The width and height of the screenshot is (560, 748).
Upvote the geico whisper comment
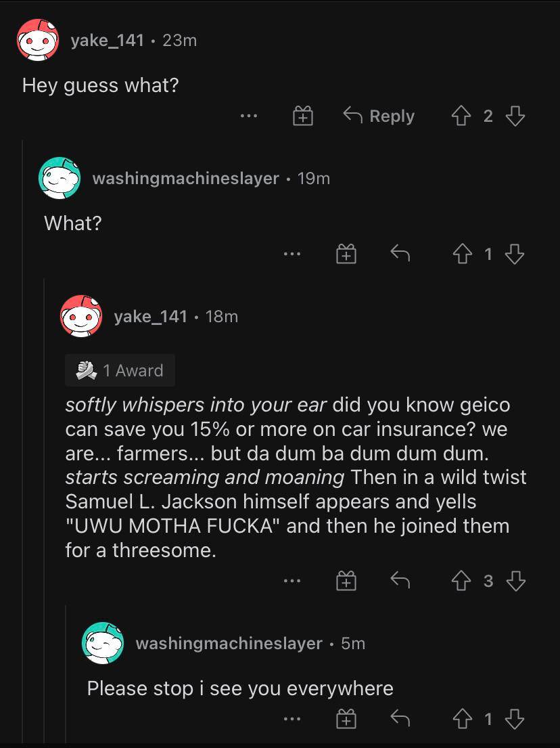[461, 581]
